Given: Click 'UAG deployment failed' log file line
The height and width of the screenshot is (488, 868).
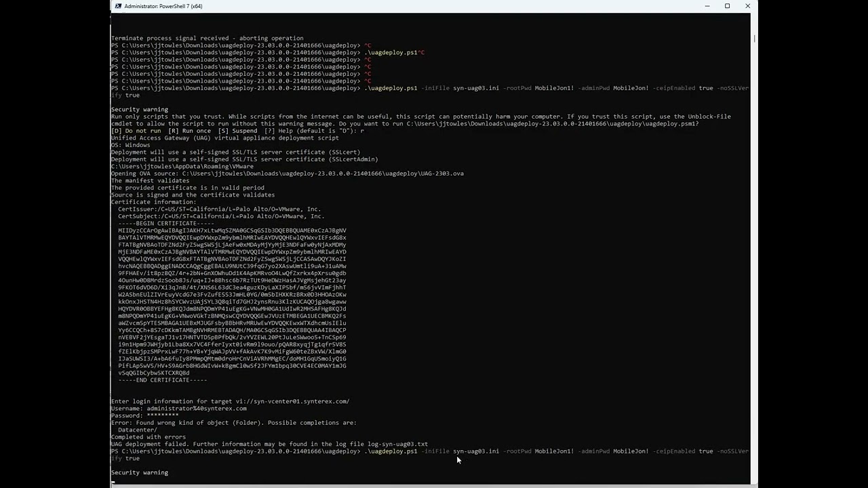Looking at the screenshot, I should coord(270,444).
